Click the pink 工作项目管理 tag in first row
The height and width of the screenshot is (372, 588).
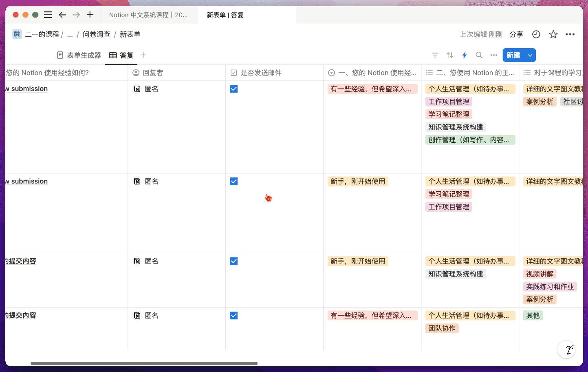point(449,102)
